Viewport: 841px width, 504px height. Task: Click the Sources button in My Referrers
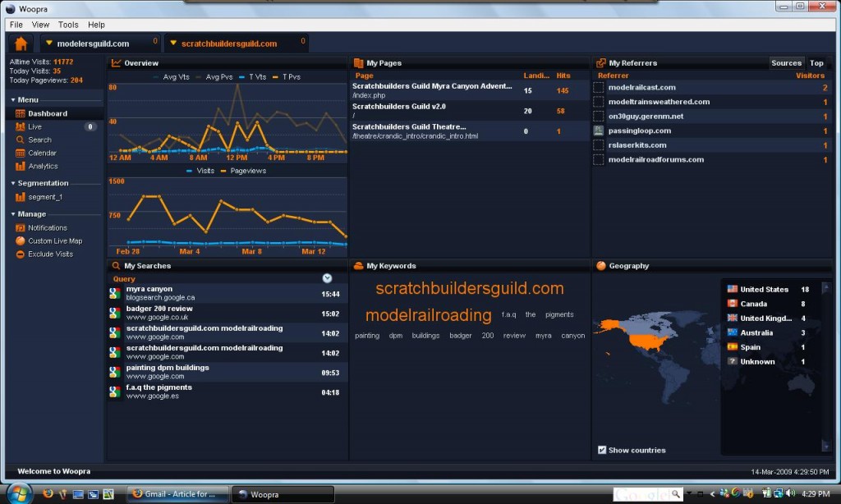tap(786, 62)
